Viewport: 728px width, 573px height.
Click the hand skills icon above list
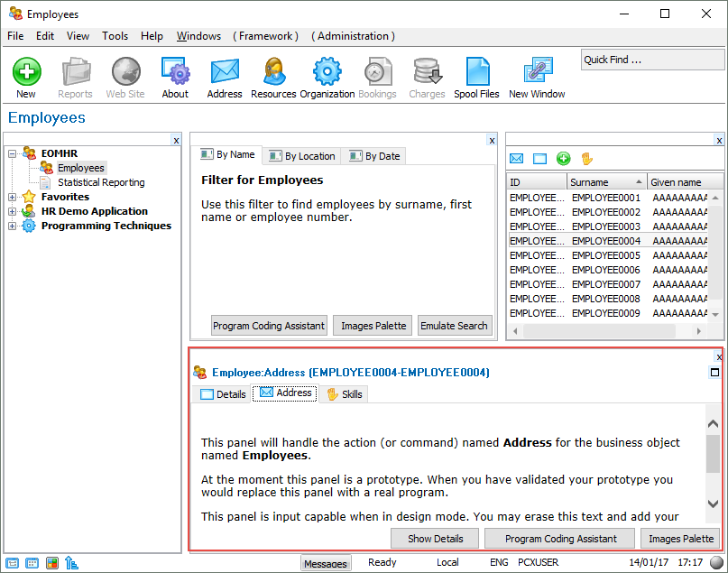587,159
